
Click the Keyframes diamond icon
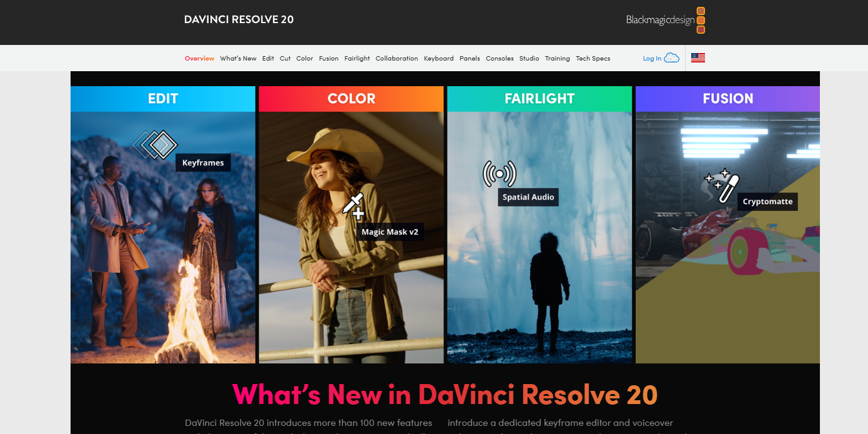[x=155, y=145]
